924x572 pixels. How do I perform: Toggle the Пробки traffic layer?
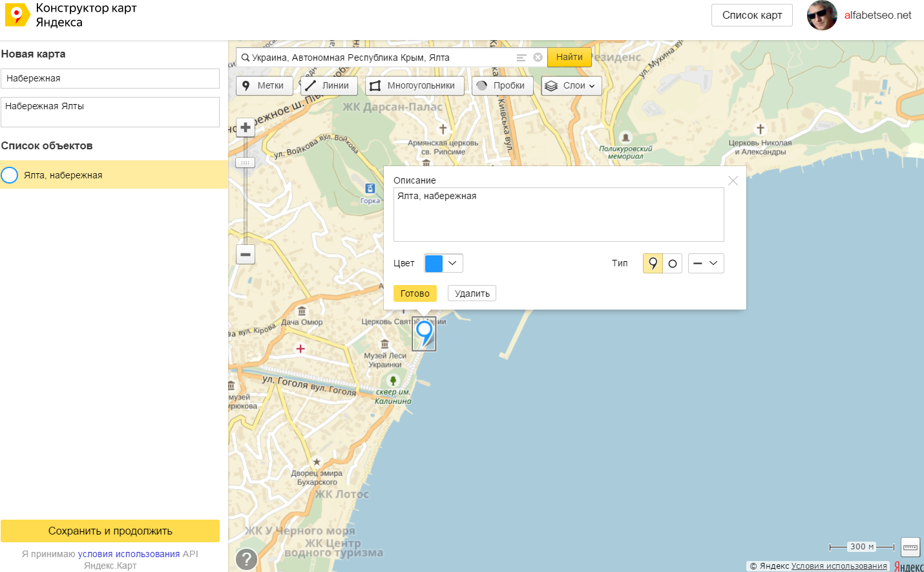[x=502, y=85]
